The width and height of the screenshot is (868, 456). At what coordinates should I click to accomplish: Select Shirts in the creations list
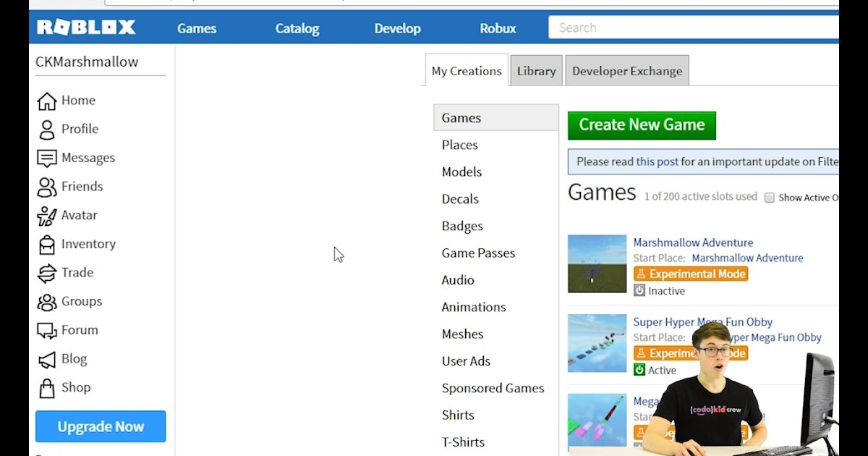pos(458,415)
